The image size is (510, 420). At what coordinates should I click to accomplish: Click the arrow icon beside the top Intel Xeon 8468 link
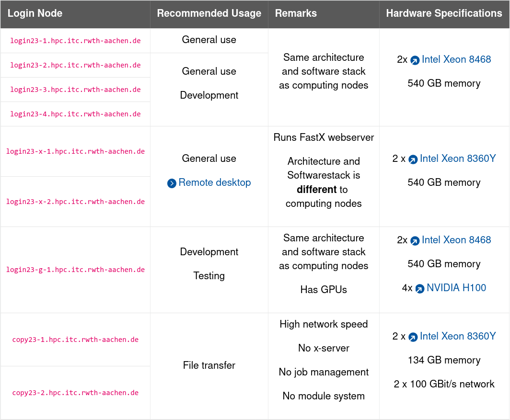coord(415,59)
